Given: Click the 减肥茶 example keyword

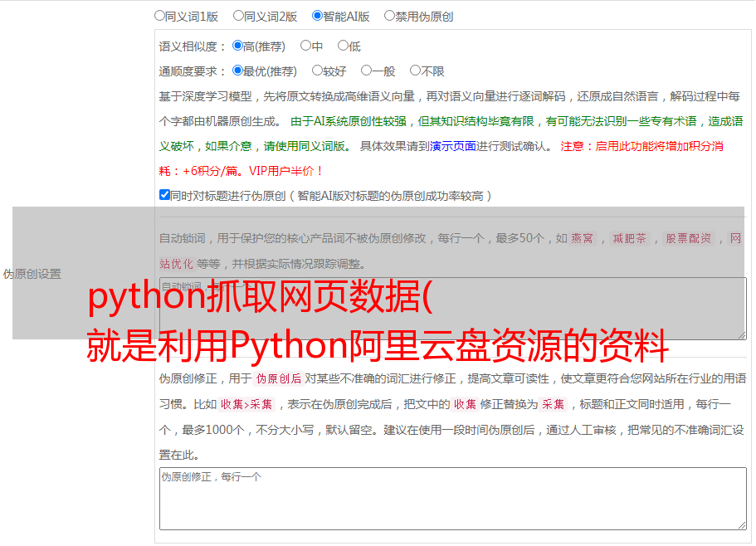Looking at the screenshot, I should point(629,238).
